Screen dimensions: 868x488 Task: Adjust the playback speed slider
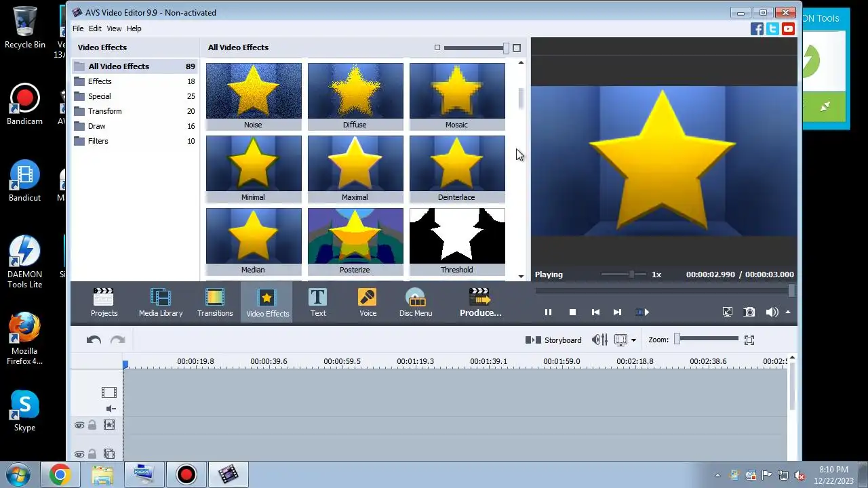624,274
